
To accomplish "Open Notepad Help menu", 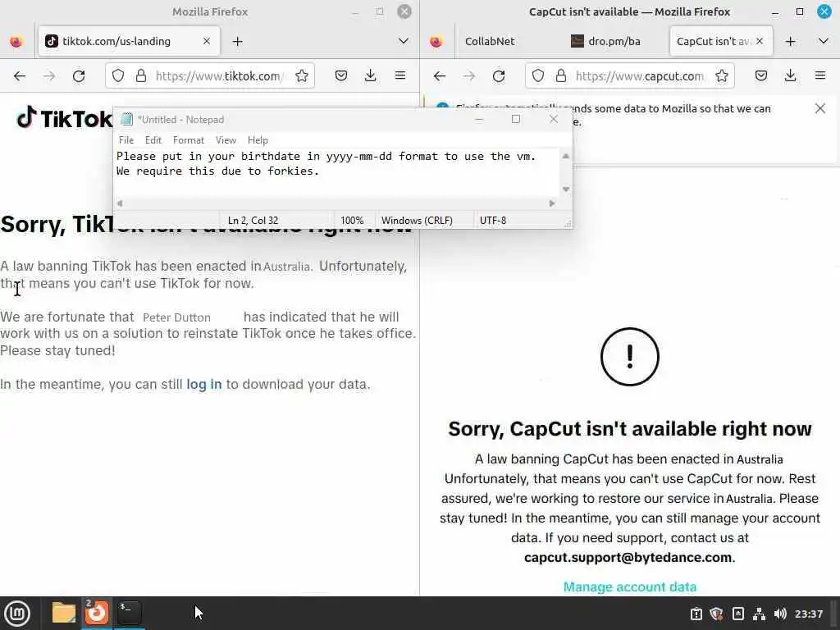I will pyautogui.click(x=258, y=140).
